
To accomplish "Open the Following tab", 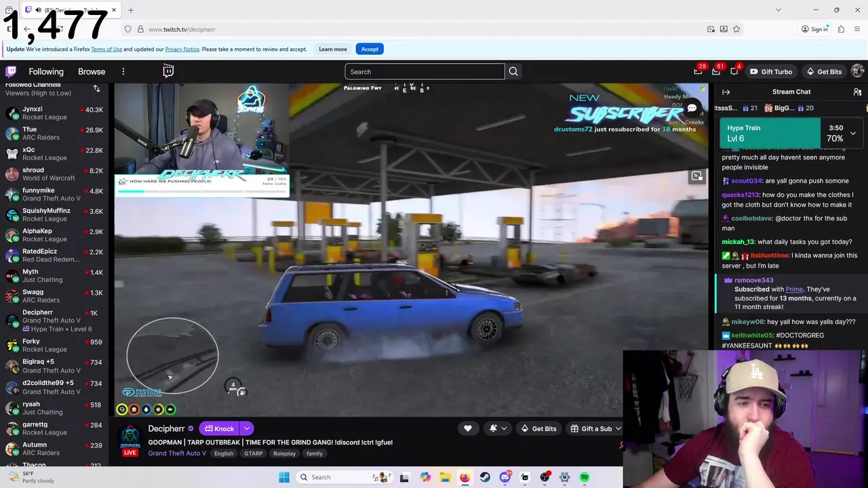I will tap(46, 71).
